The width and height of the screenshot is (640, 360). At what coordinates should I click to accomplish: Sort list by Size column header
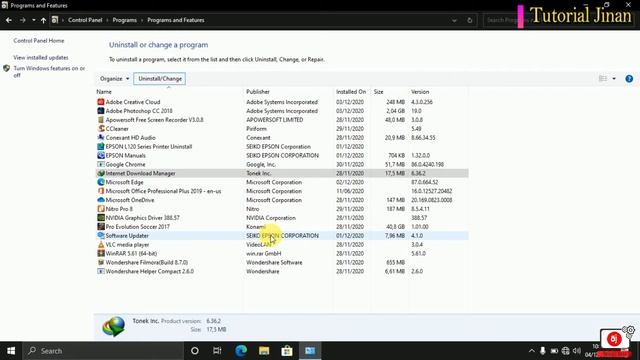[378, 92]
